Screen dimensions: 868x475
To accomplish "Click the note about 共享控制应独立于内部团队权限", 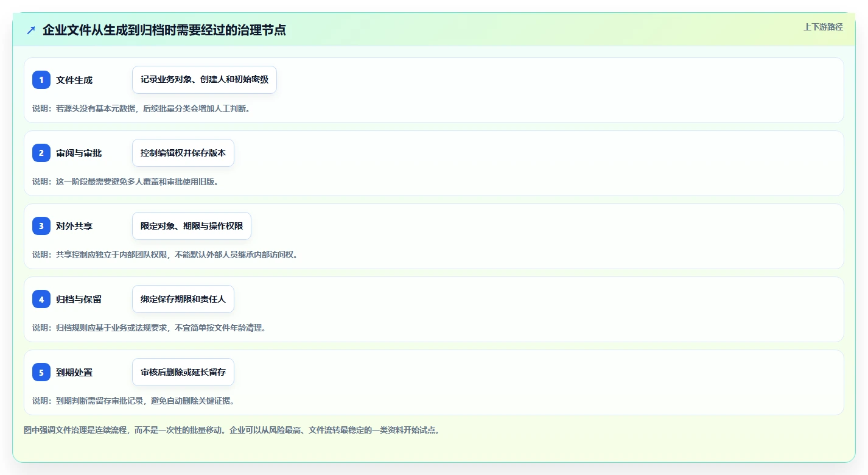I will click(165, 255).
